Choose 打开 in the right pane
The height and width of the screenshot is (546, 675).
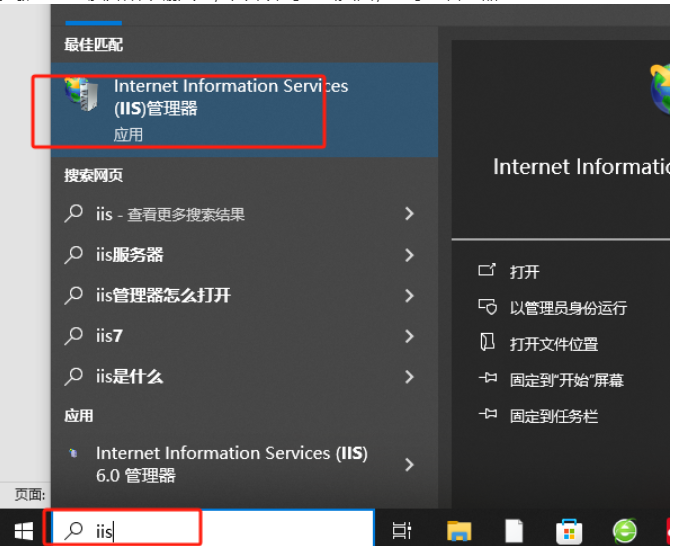pyautogui.click(x=524, y=272)
